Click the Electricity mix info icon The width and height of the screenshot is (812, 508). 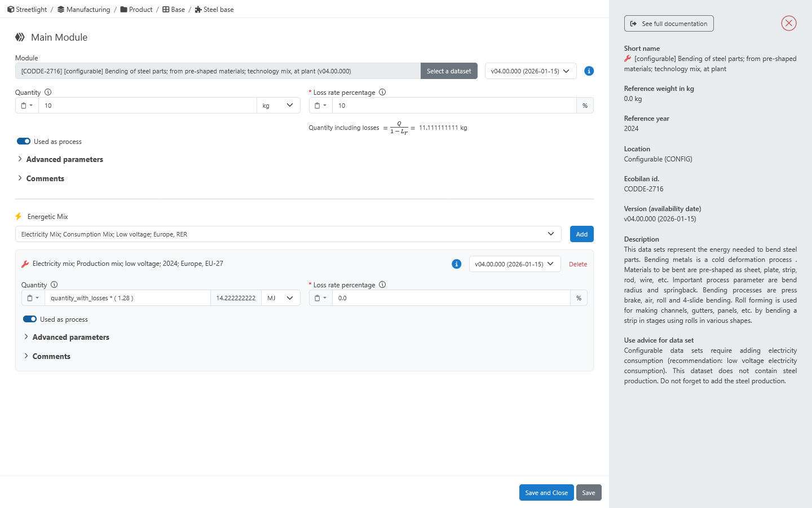click(457, 264)
